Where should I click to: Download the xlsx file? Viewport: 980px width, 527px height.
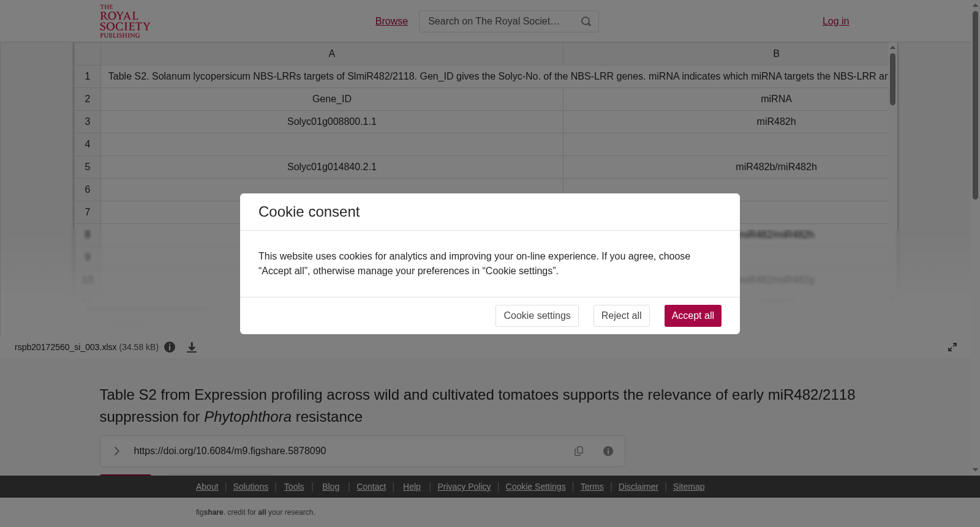[x=192, y=347]
